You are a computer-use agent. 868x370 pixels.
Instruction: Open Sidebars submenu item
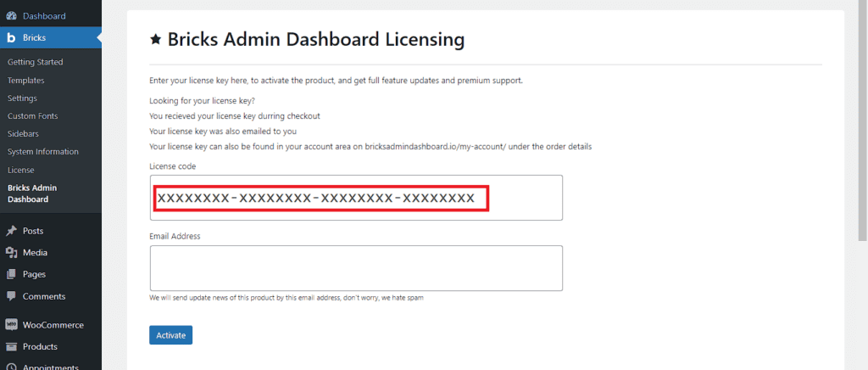(23, 134)
